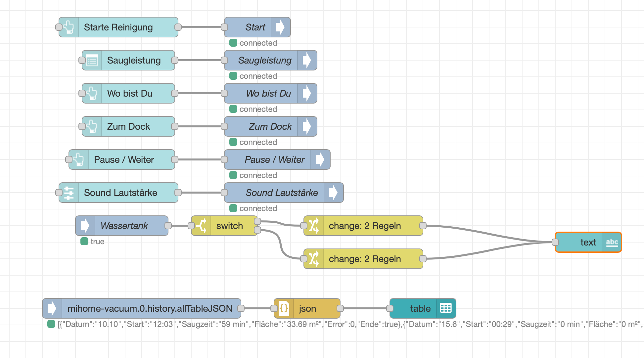Screen dimensions: 644x358
Task: Click the hand icon on Wo bist Du node
Action: tap(92, 93)
